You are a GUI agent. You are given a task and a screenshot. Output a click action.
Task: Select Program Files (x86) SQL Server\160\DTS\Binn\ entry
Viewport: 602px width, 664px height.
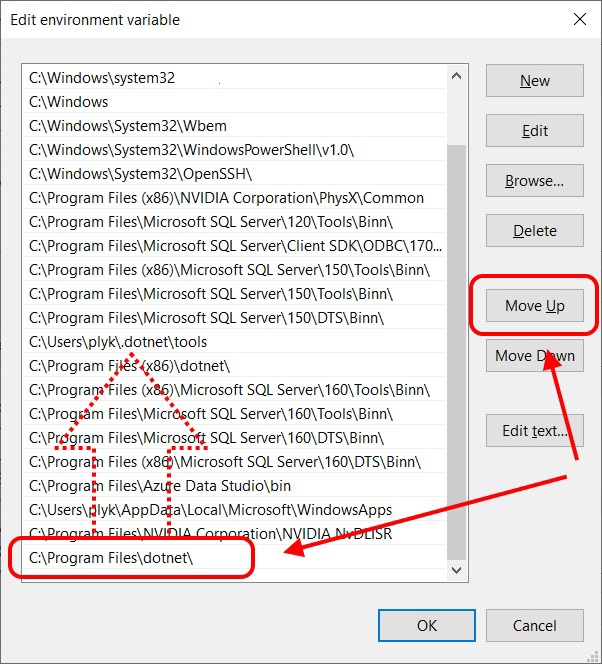(235, 462)
